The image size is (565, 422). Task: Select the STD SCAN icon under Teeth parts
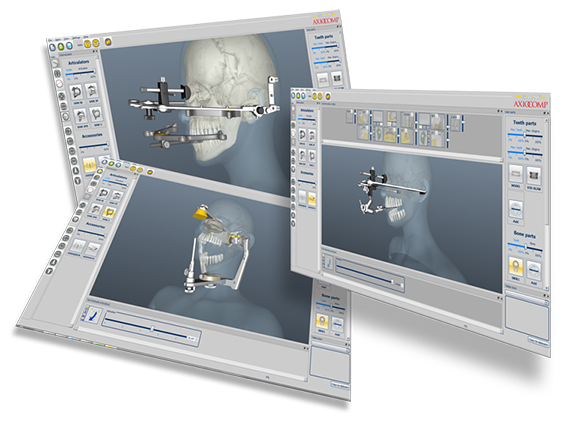534,175
